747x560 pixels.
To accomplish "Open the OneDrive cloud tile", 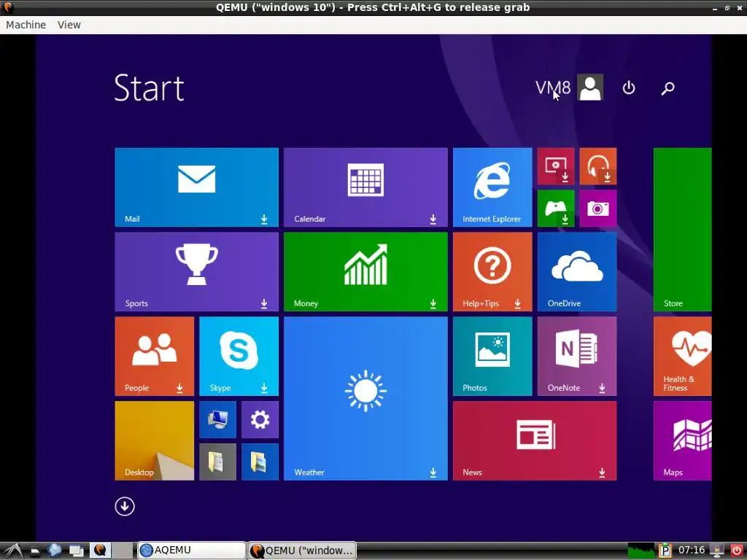I will (x=577, y=271).
